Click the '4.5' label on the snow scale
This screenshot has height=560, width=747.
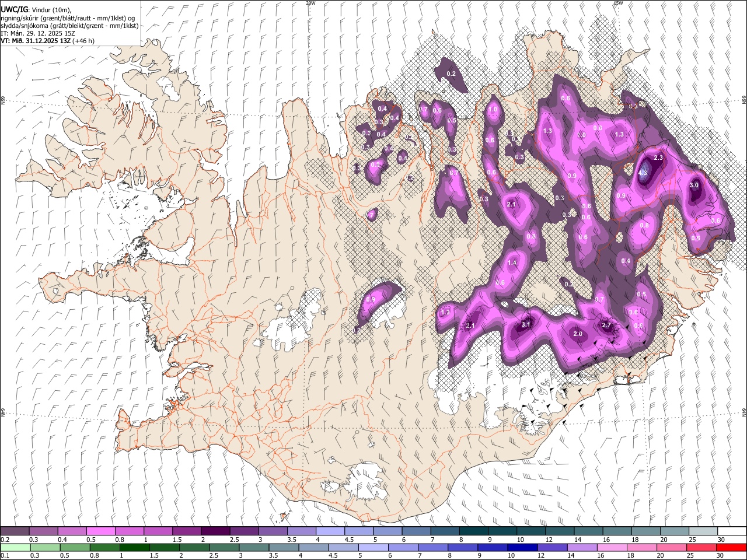[350, 540]
